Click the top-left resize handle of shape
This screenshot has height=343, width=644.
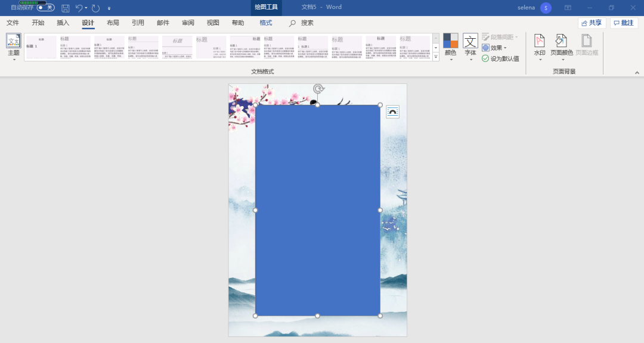click(255, 105)
